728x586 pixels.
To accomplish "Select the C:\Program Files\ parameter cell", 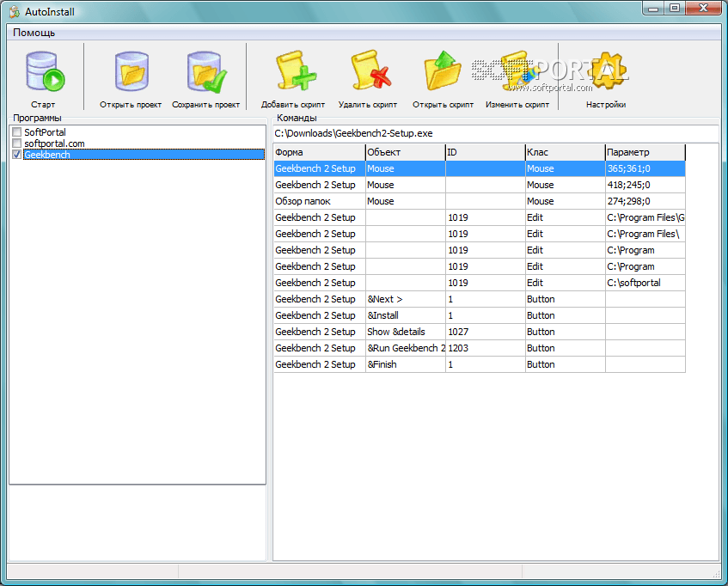I will pyautogui.click(x=645, y=234).
